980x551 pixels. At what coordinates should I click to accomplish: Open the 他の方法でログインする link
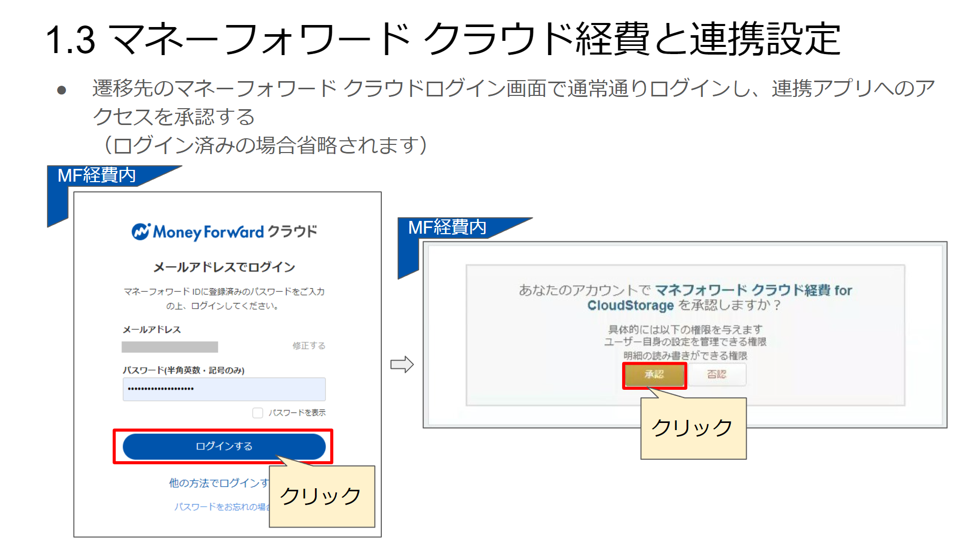click(219, 483)
